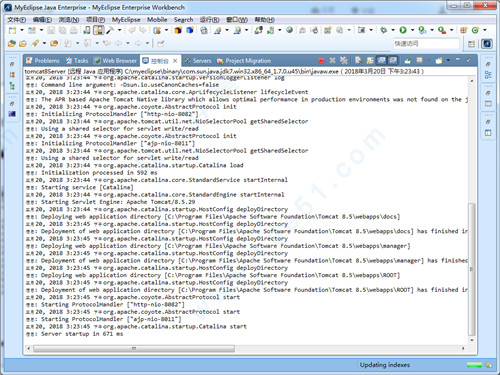
Task: Switch to the Servers tab
Action: coord(198,61)
